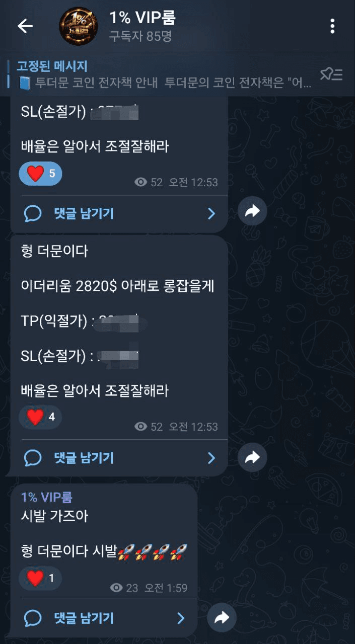Open the three-dot options menu
Viewport: 355px width, 644px height.
pos(332,26)
